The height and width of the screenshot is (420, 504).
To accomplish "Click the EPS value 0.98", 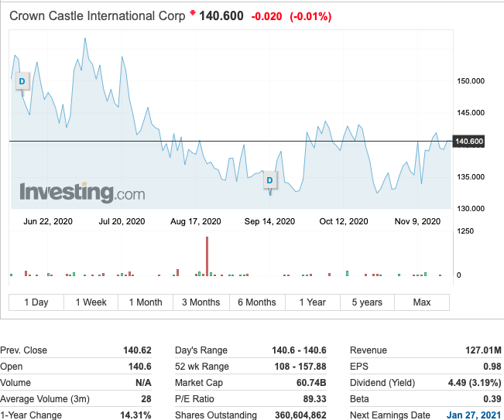I will pyautogui.click(x=492, y=367).
